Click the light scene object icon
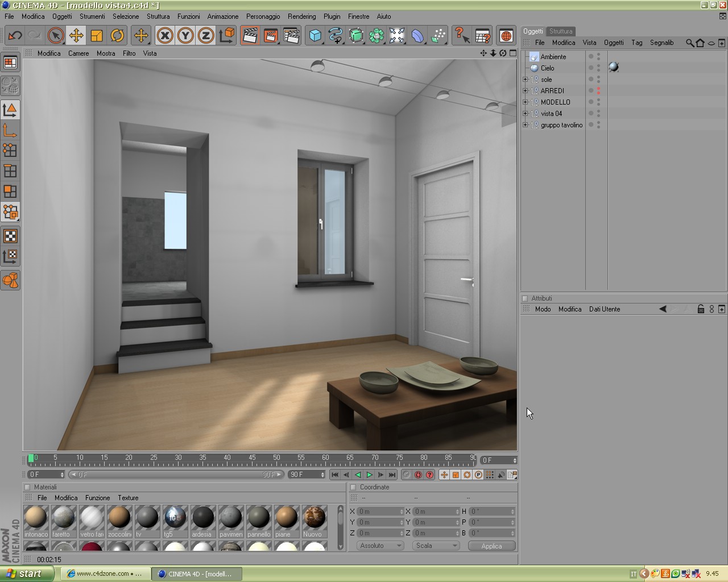The height and width of the screenshot is (582, 728). pyautogui.click(x=397, y=36)
